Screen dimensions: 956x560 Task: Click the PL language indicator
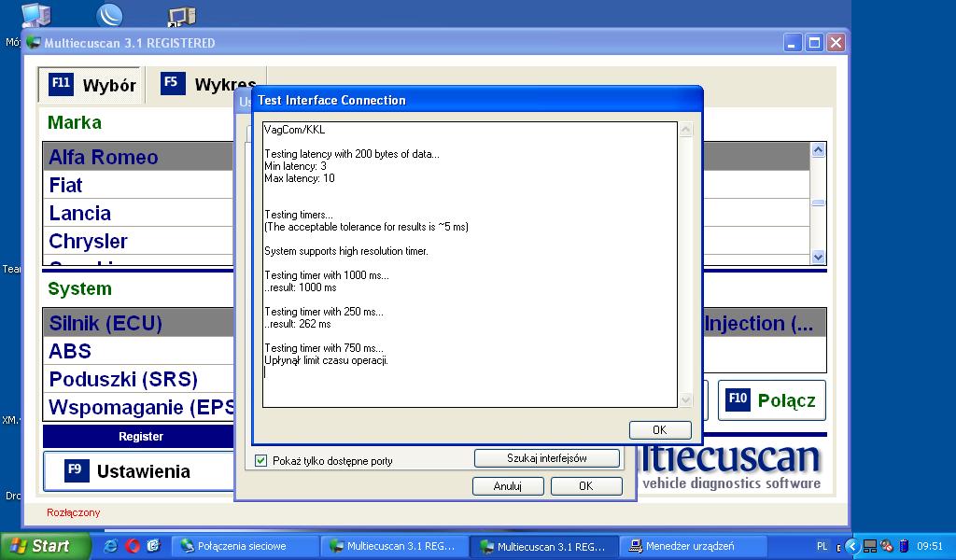[x=822, y=547]
